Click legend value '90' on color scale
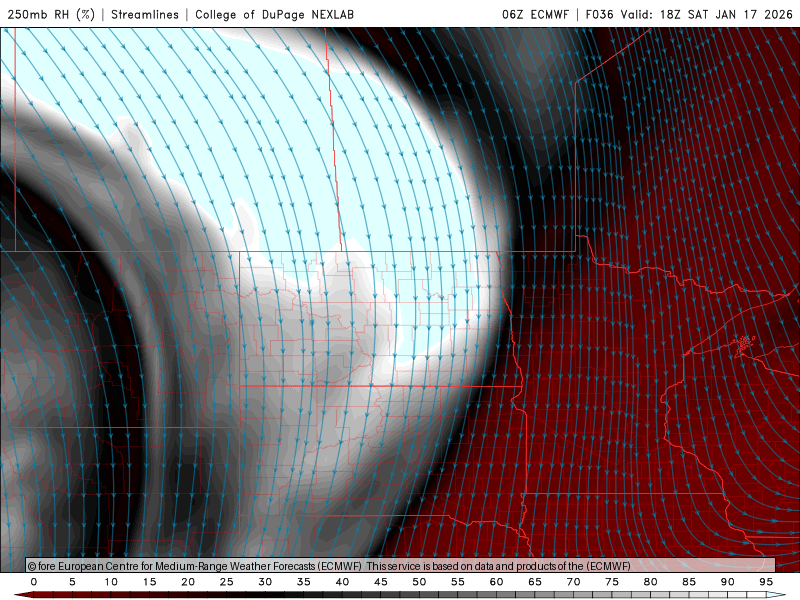This screenshot has height=600, width=800. tap(728, 582)
